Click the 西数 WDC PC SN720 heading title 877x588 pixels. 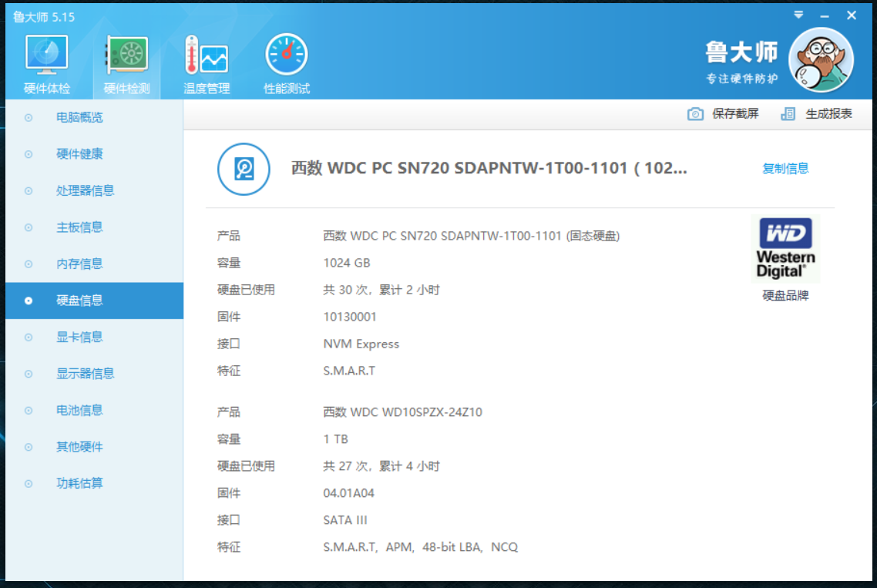[489, 168]
